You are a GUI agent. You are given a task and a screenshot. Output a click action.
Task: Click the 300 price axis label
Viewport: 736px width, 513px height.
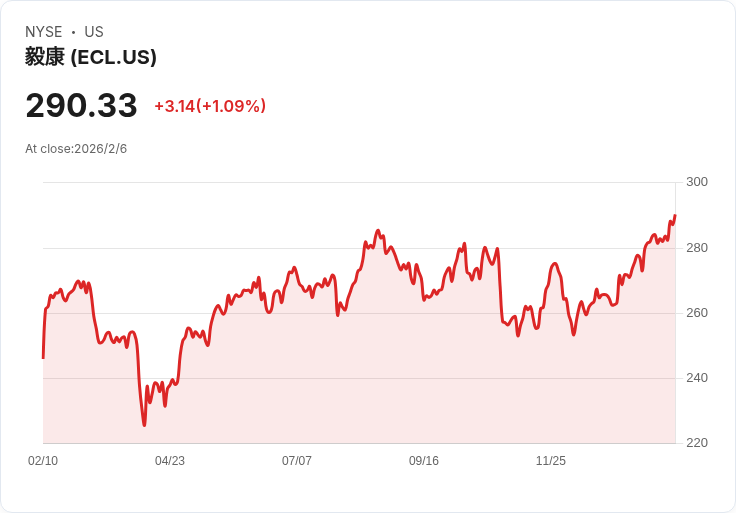697,182
